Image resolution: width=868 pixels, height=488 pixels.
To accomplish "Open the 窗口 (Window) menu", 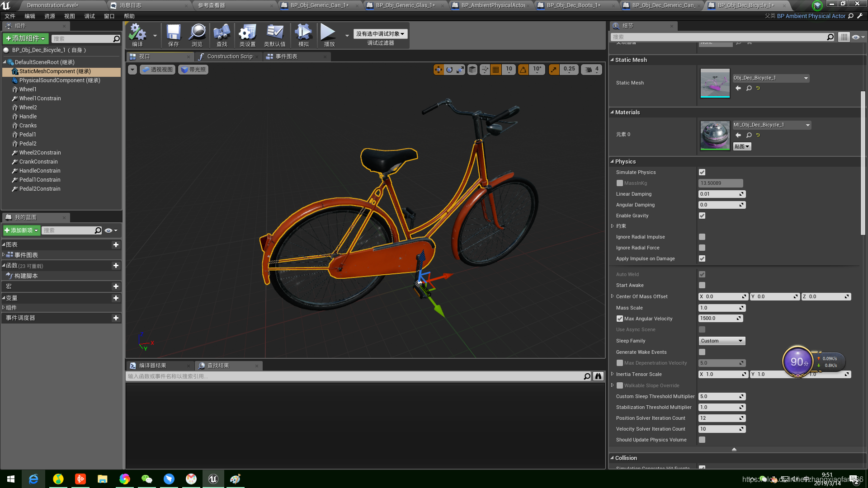I will pyautogui.click(x=109, y=16).
